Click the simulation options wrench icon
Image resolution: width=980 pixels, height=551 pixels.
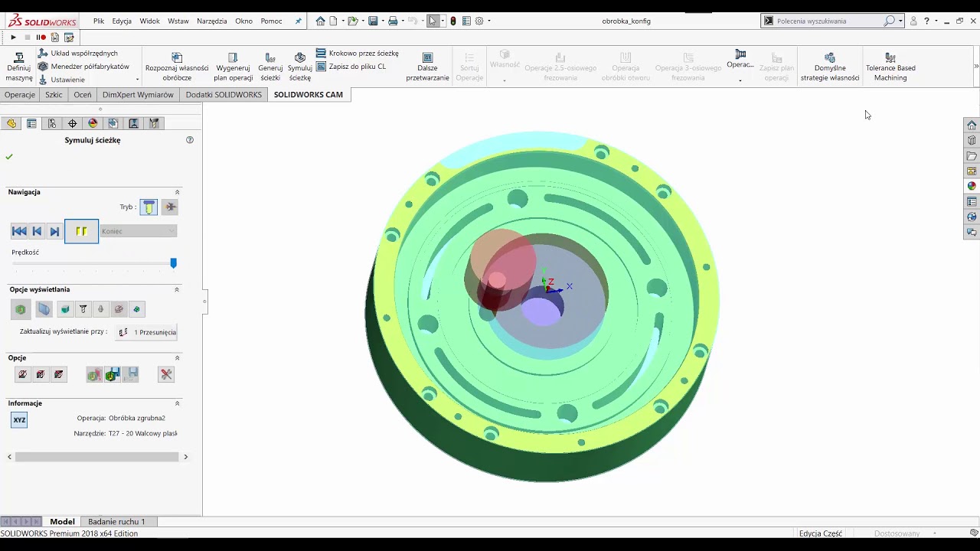coord(166,374)
